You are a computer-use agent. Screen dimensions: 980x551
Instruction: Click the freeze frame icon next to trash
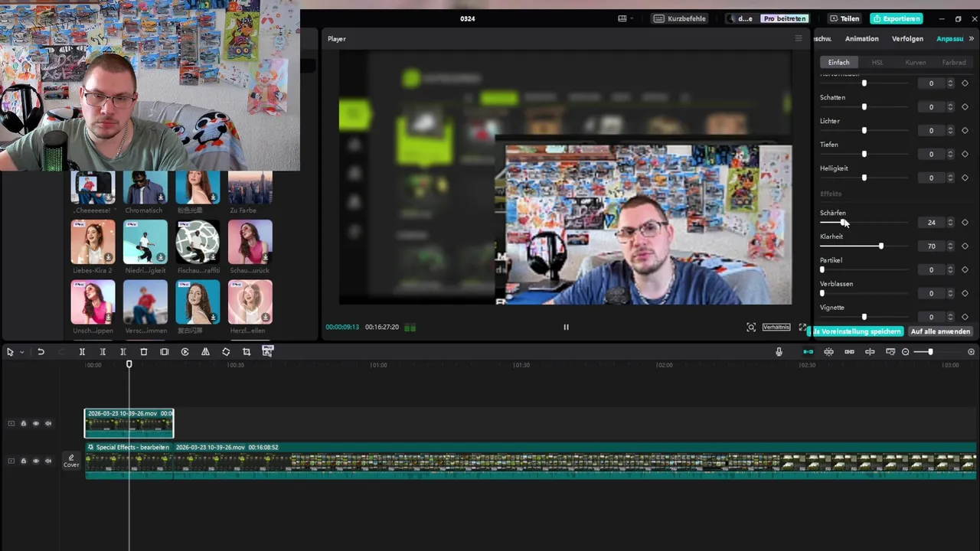point(164,352)
